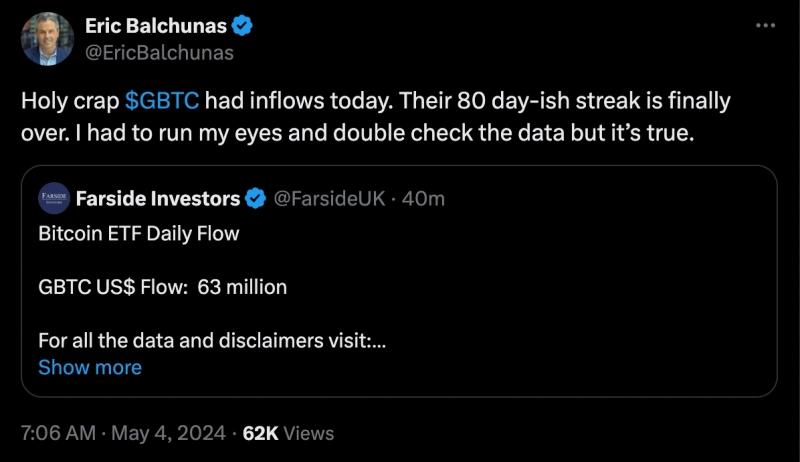Click the "GBTC US$ Flow: 63 million" line
This screenshot has width=800, height=462.
click(x=162, y=287)
